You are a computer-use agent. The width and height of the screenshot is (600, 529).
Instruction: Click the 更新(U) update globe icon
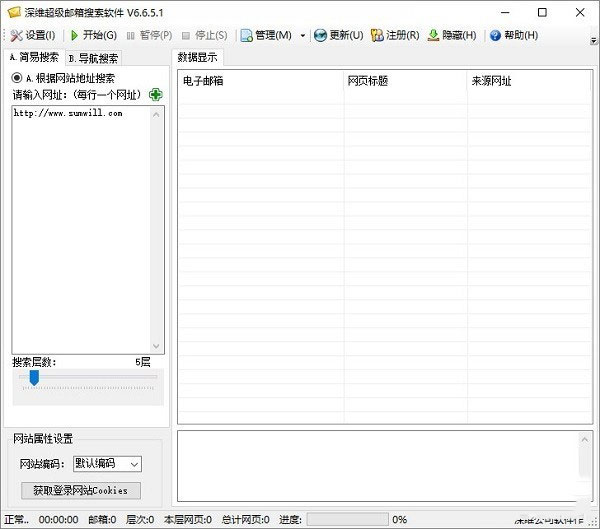pos(320,35)
